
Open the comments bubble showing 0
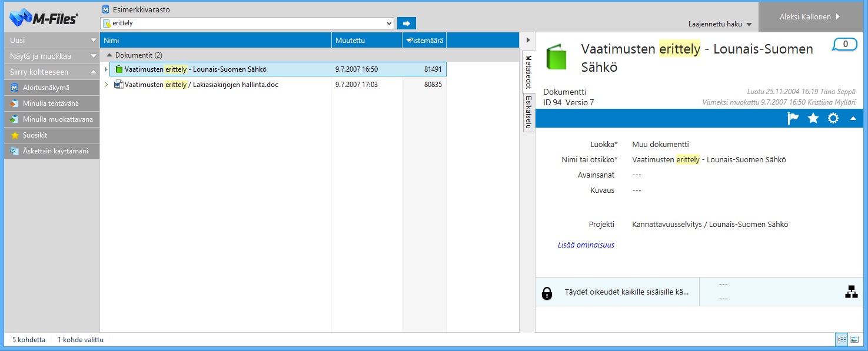click(845, 45)
